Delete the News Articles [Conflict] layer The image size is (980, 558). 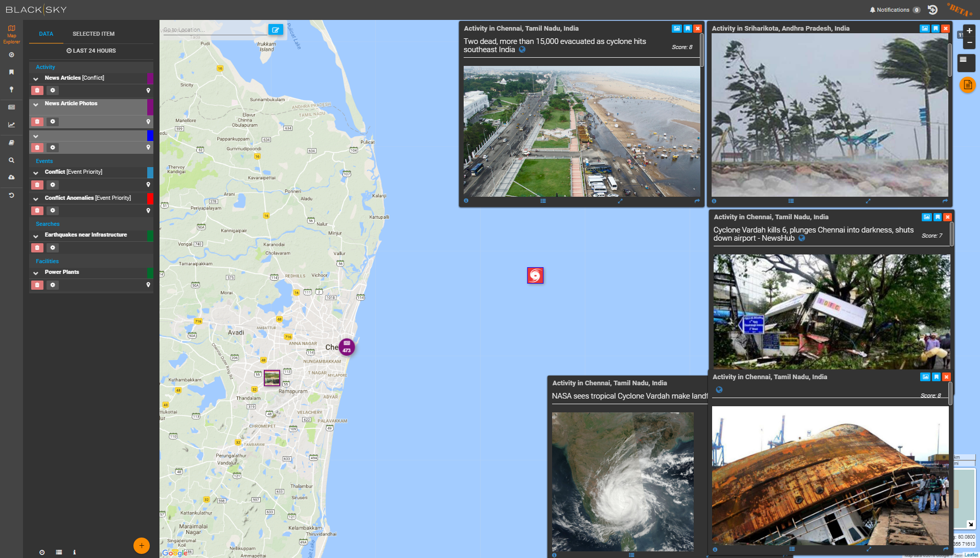pos(37,90)
